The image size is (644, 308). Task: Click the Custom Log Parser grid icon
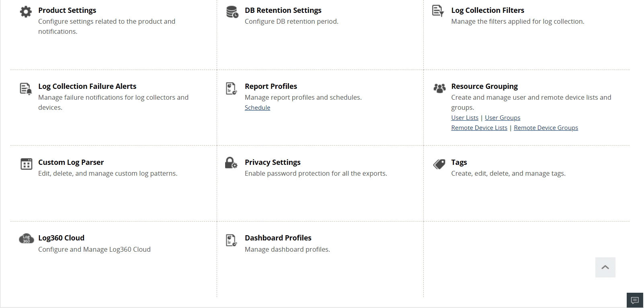[26, 164]
